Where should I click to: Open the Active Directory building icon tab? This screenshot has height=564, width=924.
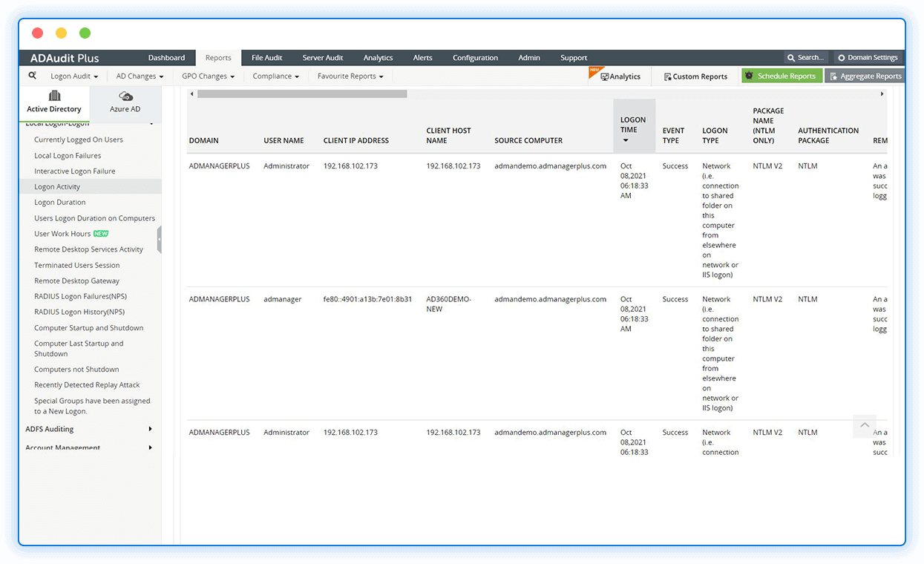(54, 103)
